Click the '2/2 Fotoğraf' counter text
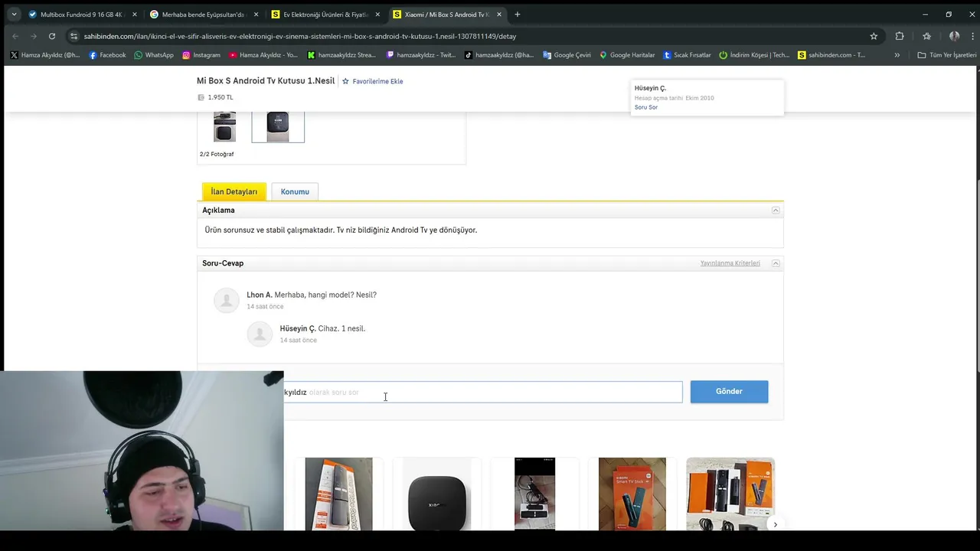The image size is (980, 551). [x=217, y=154]
